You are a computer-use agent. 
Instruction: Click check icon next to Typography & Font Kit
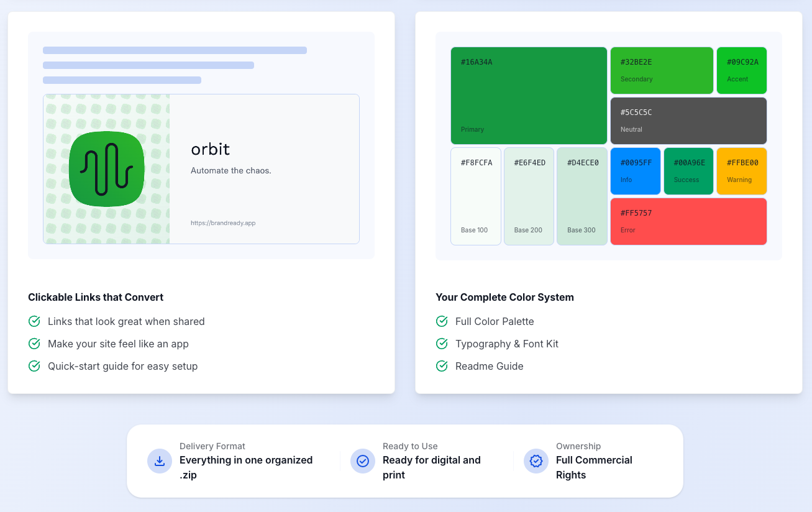point(442,344)
